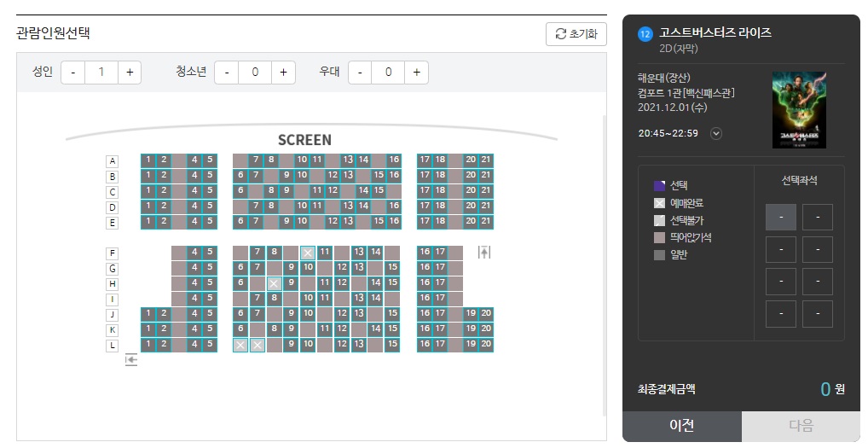Screen dimensions: 868x448
Task: Click the first booked X seat in row L
Action: coord(240,345)
